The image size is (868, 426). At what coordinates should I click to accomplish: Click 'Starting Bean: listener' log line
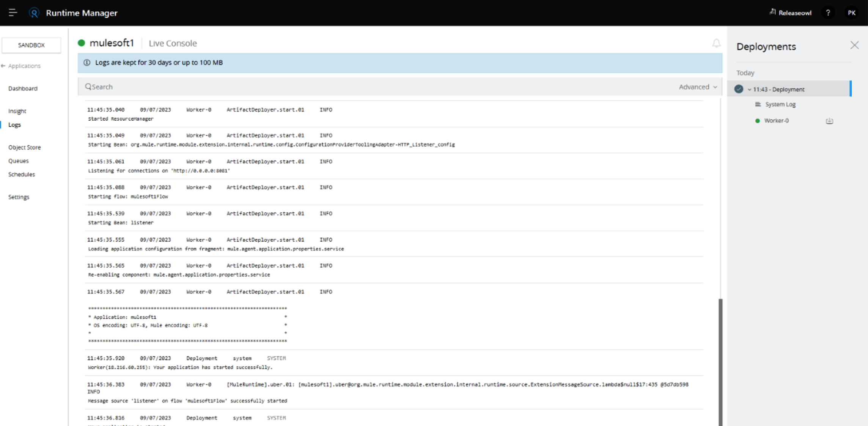tap(121, 223)
